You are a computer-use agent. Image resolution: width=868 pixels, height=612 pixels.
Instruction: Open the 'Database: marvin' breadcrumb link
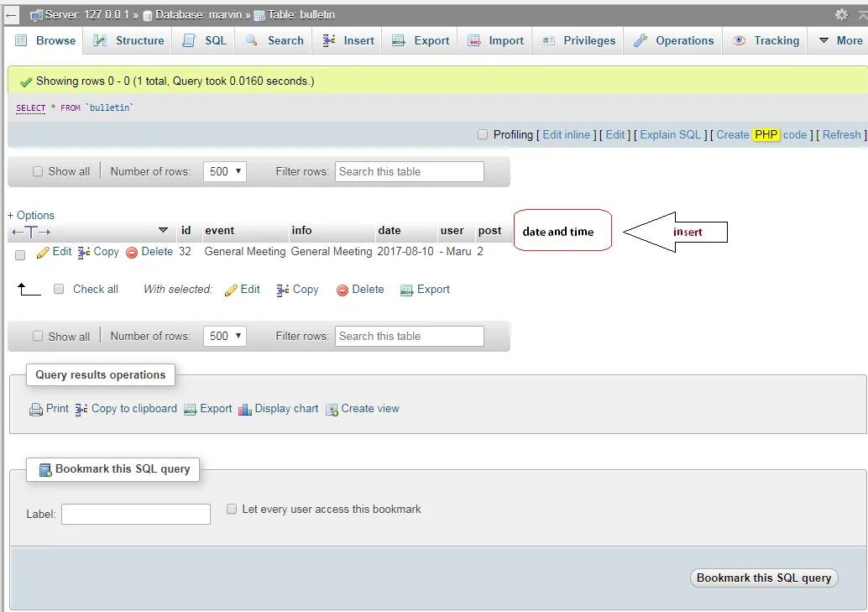(x=198, y=14)
